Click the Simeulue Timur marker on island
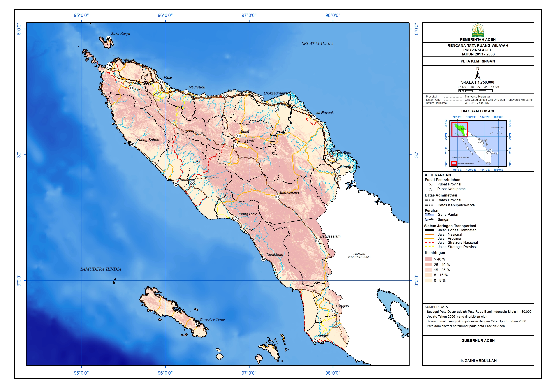This screenshot has width=554, height=392. pos(197,324)
